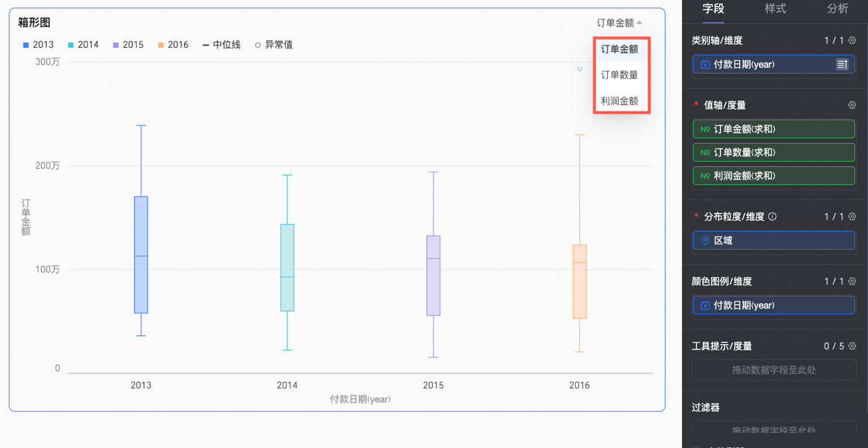
Task: Click the sort icon on 付款日期(year) category field
Action: point(842,64)
